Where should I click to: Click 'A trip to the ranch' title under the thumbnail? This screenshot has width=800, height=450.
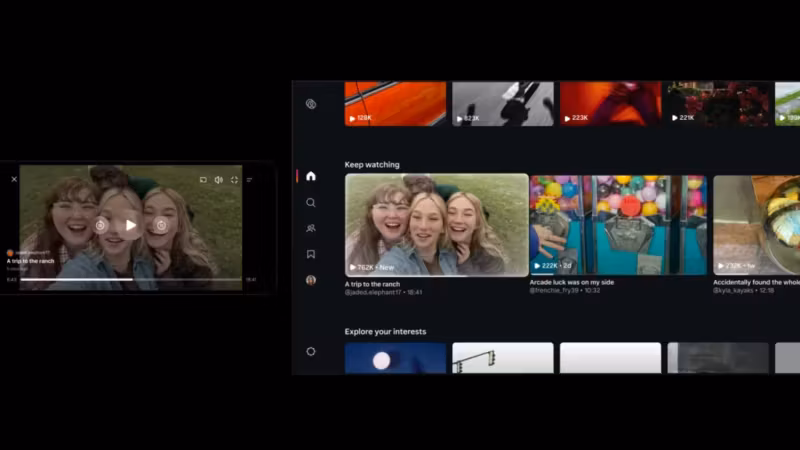coord(372,284)
